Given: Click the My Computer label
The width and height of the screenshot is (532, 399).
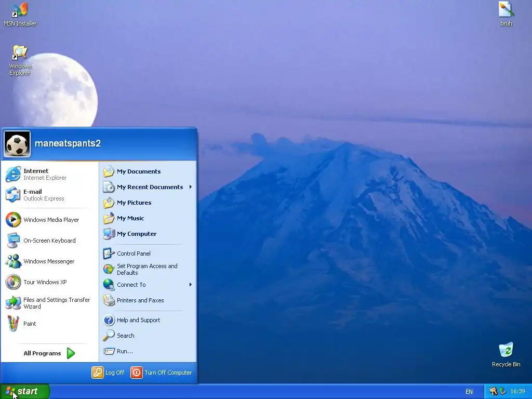Looking at the screenshot, I should 137,234.
